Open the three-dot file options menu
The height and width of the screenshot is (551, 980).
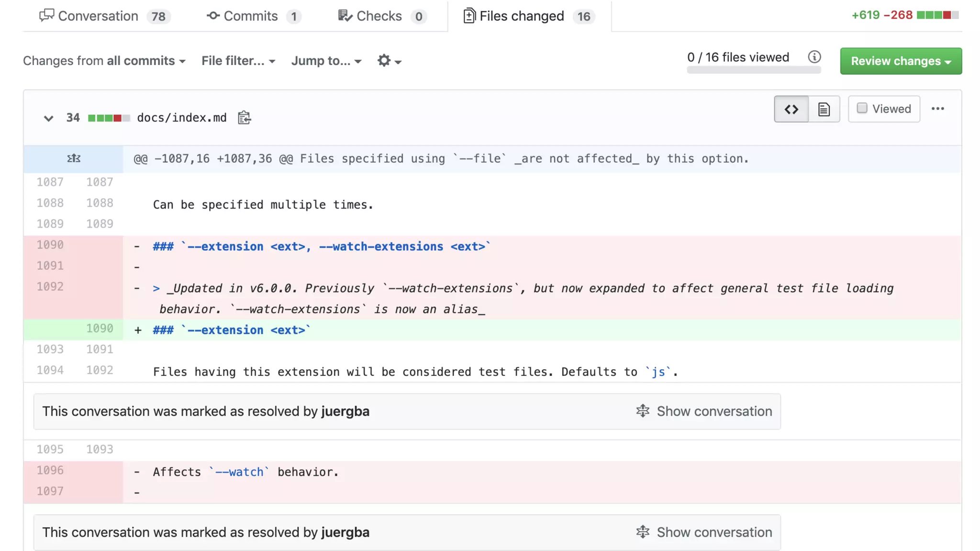coord(937,109)
